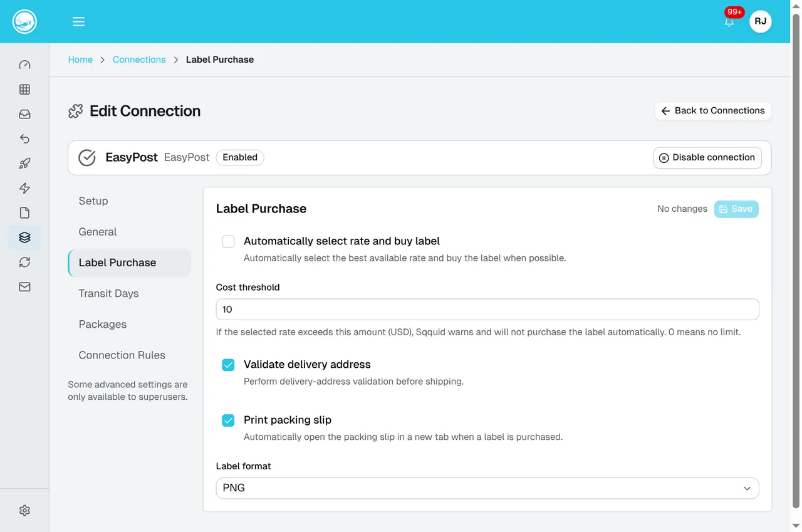The width and height of the screenshot is (802, 532).
Task: Click the Save button
Action: tap(736, 209)
